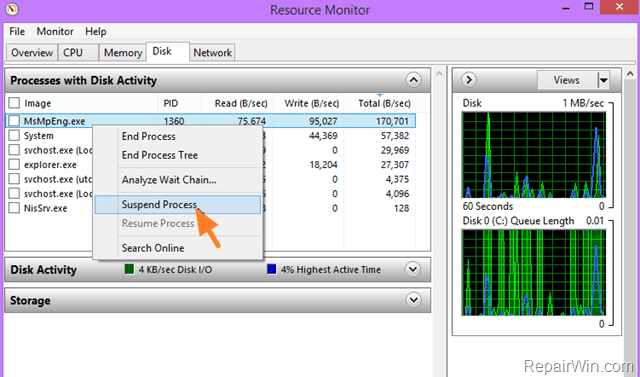Viewport: 640px width, 377px height.
Task: Open the Views dropdown arrow
Action: point(603,80)
